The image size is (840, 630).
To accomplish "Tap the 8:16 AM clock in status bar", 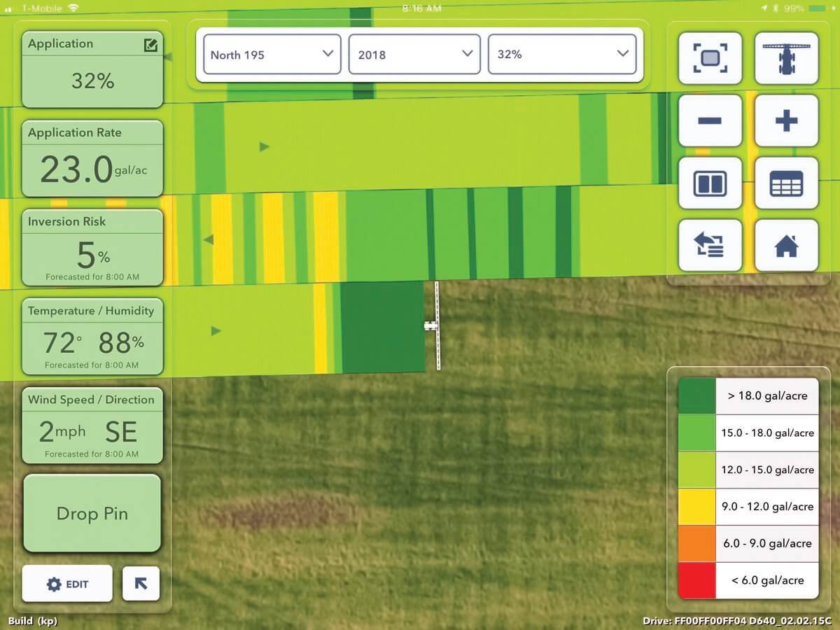I will [422, 8].
